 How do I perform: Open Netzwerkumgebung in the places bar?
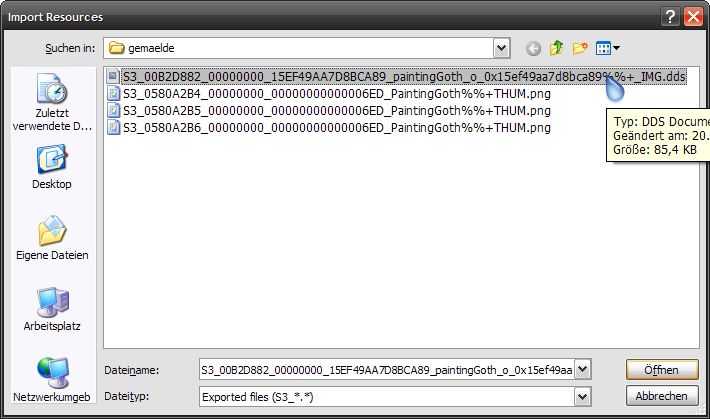coord(51,380)
